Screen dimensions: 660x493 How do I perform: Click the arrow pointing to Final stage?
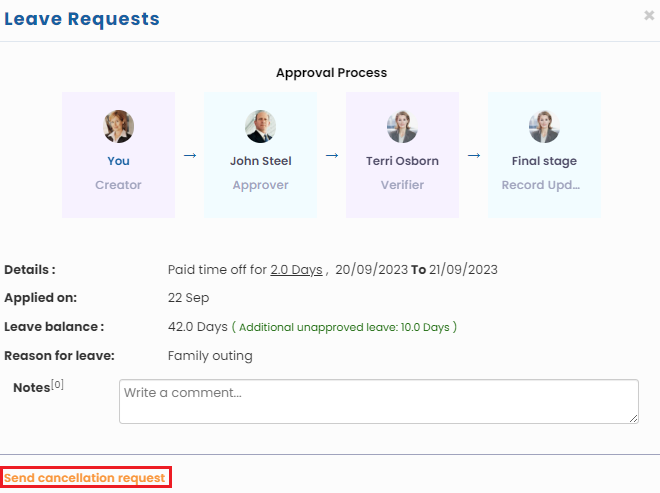[x=474, y=156]
